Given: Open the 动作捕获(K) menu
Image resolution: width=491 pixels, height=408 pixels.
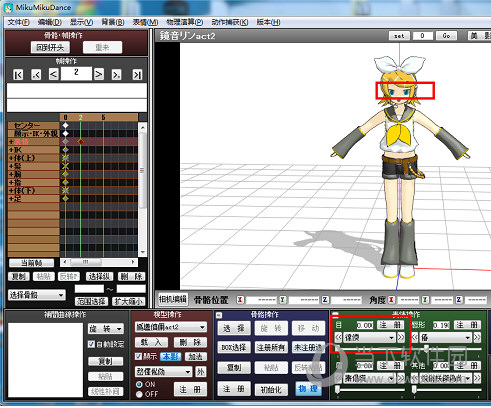Looking at the screenshot, I should tap(230, 22).
